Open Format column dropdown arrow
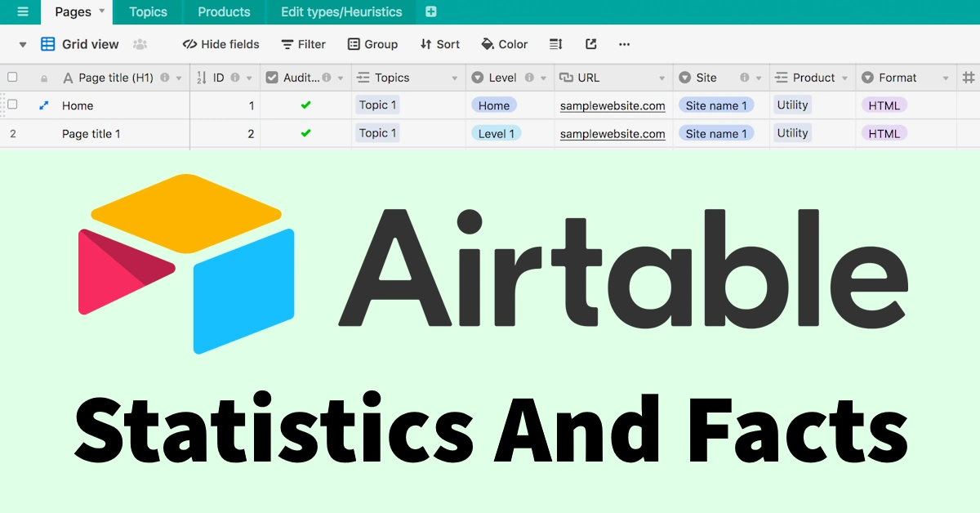The height and width of the screenshot is (513, 980). point(946,78)
